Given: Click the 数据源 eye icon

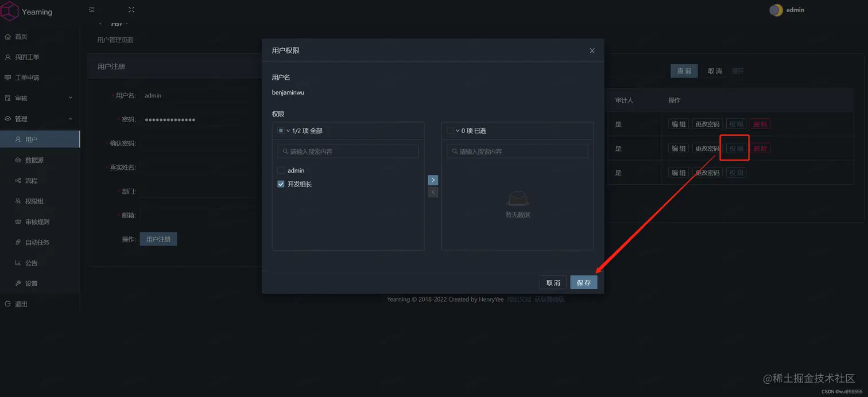Looking at the screenshot, I should (18, 160).
